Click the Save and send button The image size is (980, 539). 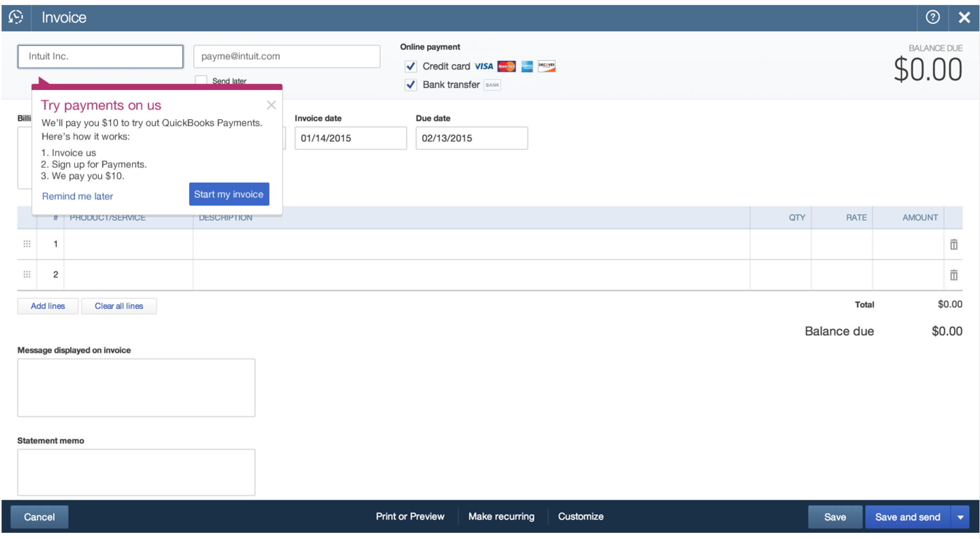(x=907, y=517)
